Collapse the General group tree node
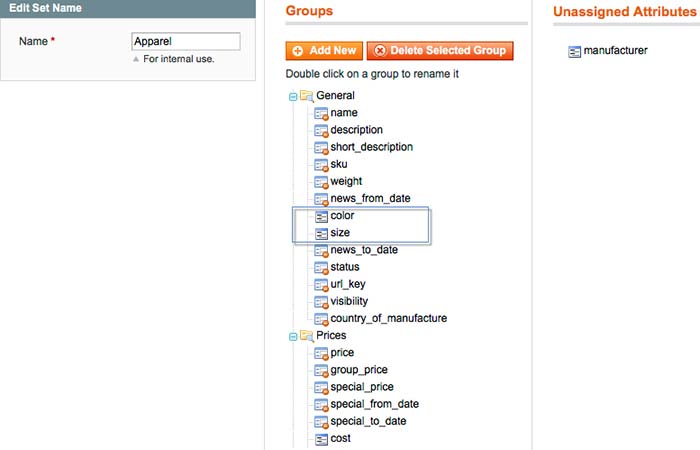 click(x=293, y=96)
